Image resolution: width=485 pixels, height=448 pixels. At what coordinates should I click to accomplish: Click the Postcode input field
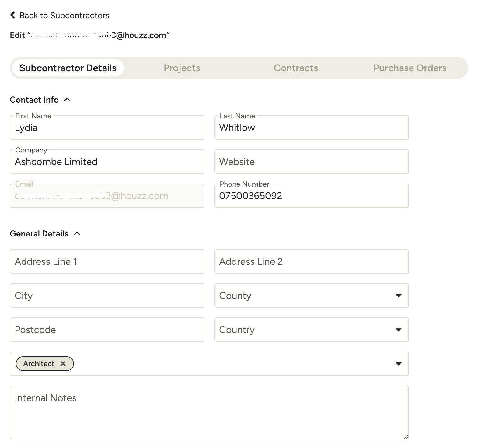point(107,330)
